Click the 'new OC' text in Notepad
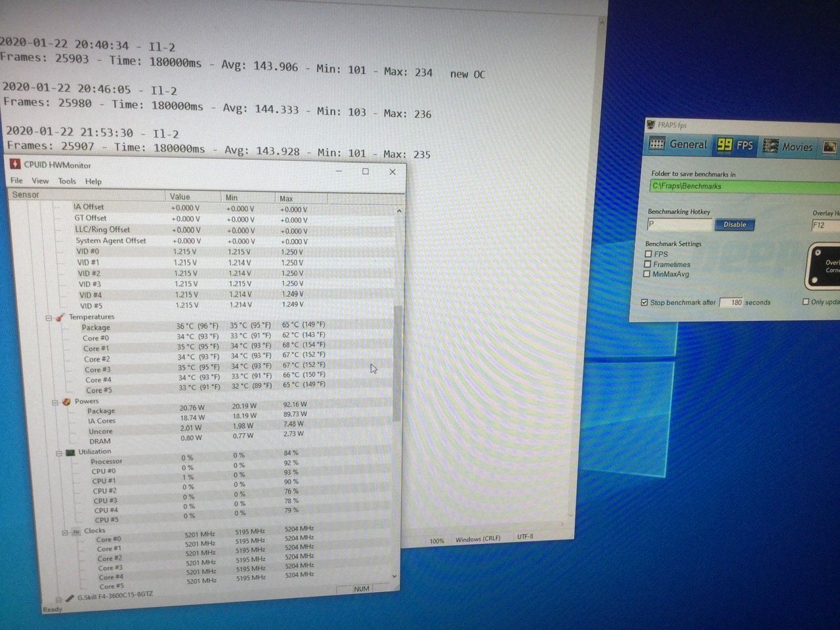The width and height of the screenshot is (840, 630). pyautogui.click(x=468, y=74)
